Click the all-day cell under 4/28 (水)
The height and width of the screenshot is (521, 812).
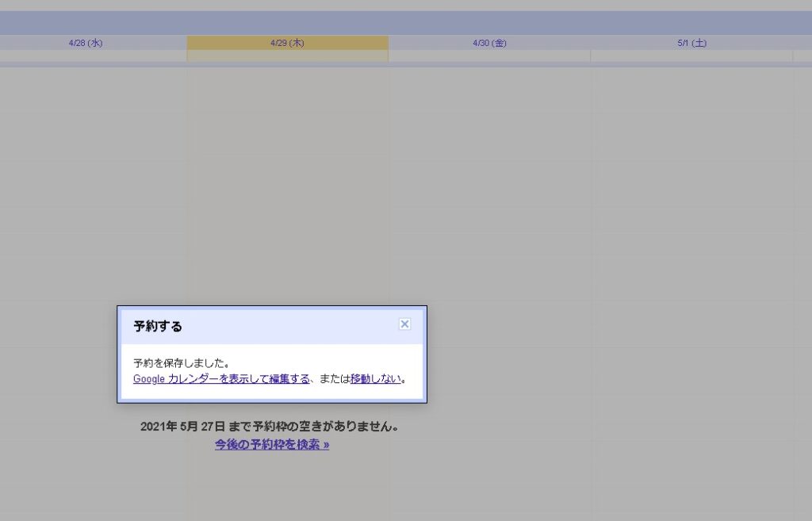[94, 56]
